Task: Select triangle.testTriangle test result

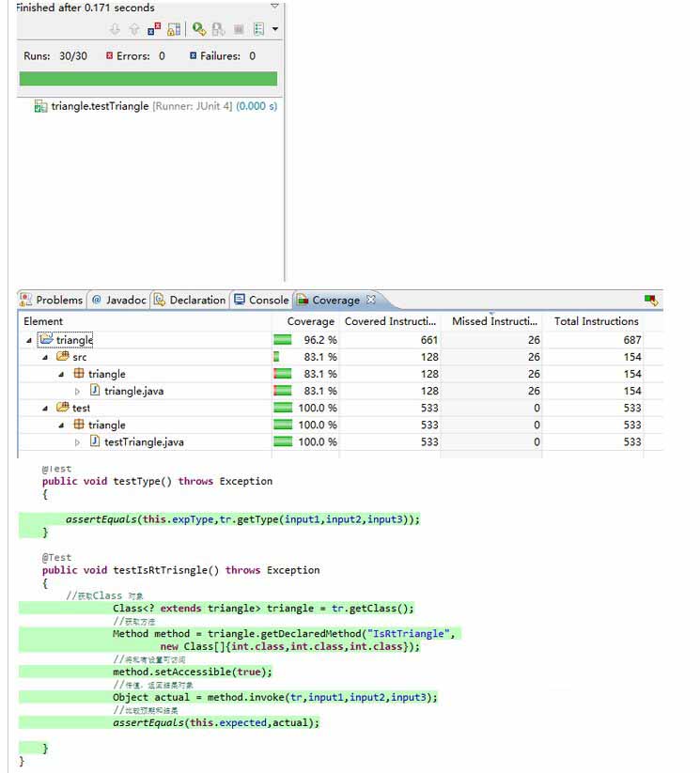Action: point(100,106)
